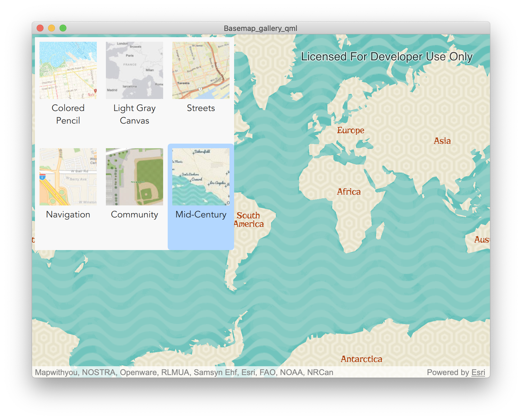The image size is (522, 420).
Task: Close the Basemap_gallery_qml window
Action: pyautogui.click(x=40, y=28)
